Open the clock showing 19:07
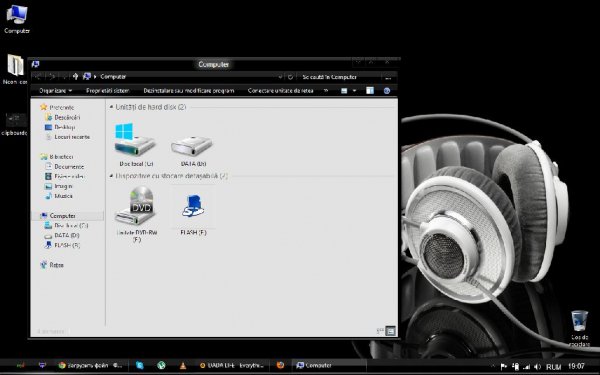600x375 pixels. (576, 367)
